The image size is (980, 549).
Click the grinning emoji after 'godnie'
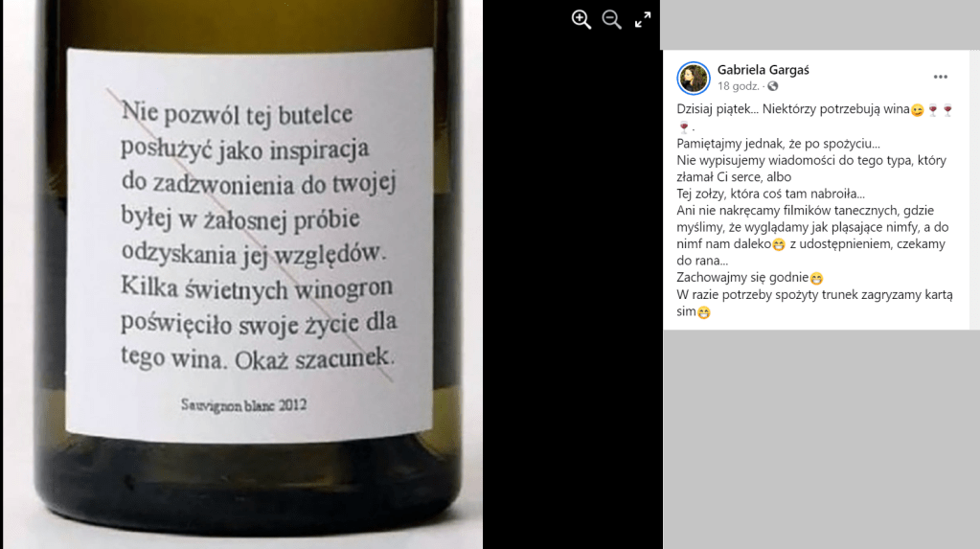(816, 278)
